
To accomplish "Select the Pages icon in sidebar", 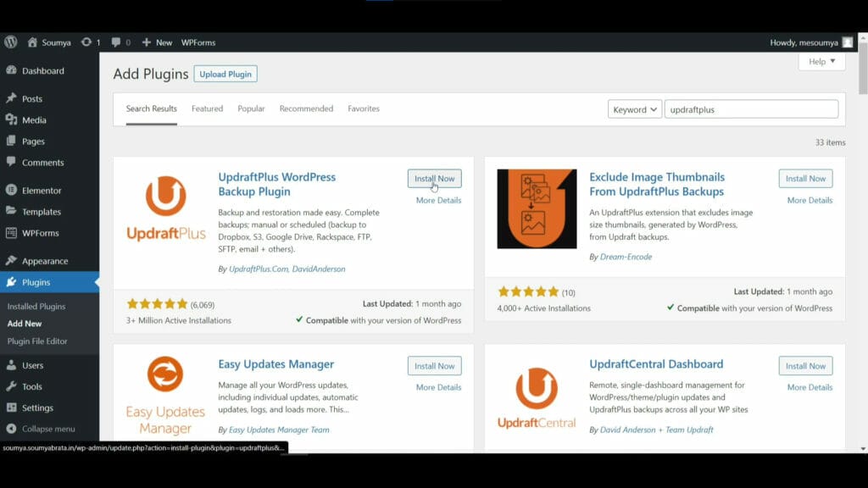I will 11,141.
